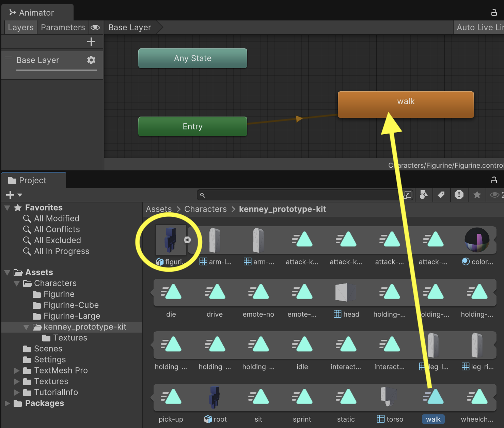Toggle the Project window lock
Screen dimensions: 504x428
click(494, 180)
